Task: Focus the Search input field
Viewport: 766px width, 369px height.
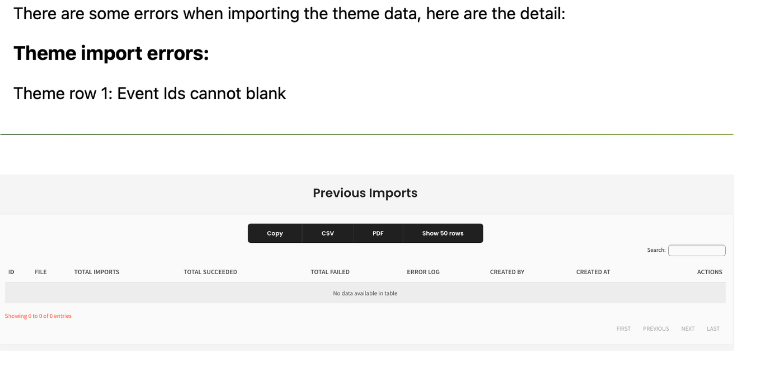Action: [697, 250]
